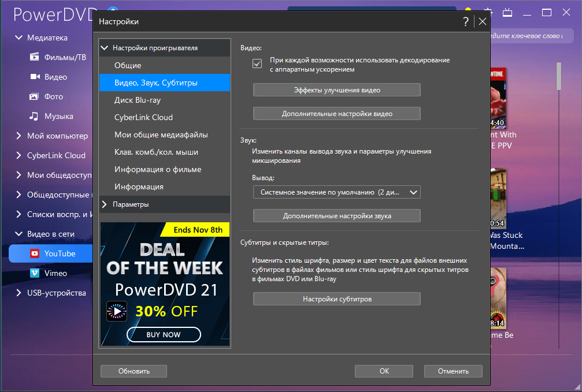Click the PowerDVD 21 app icon in ad
This screenshot has width=582, height=392.
coord(117,311)
